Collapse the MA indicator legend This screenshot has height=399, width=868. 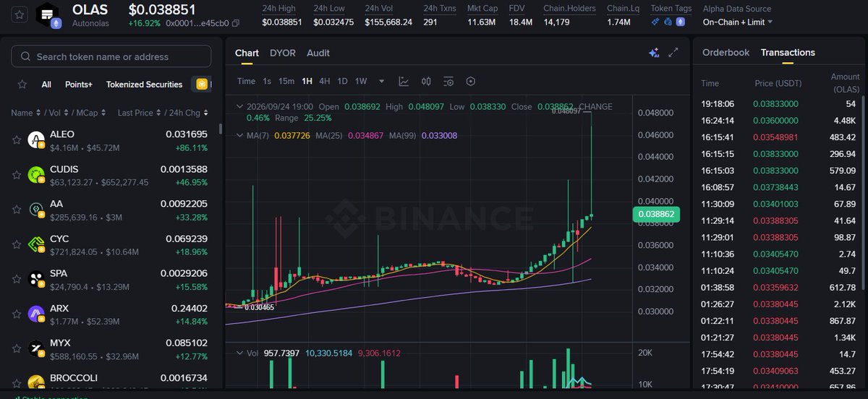[240, 135]
